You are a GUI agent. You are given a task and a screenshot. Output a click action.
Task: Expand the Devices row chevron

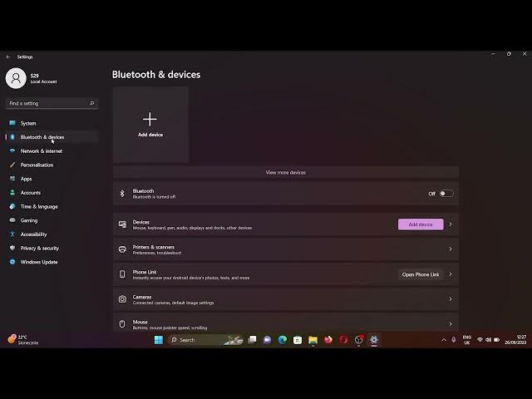click(451, 224)
